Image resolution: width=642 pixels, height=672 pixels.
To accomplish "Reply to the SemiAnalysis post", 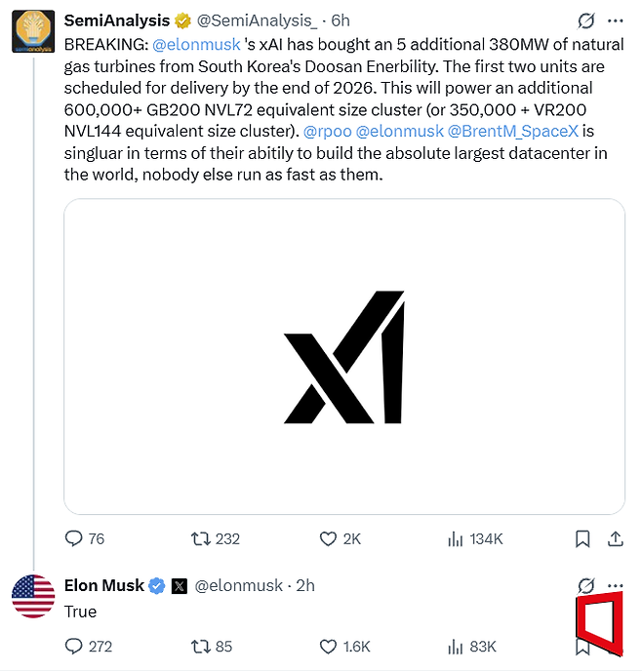I will pos(74,538).
